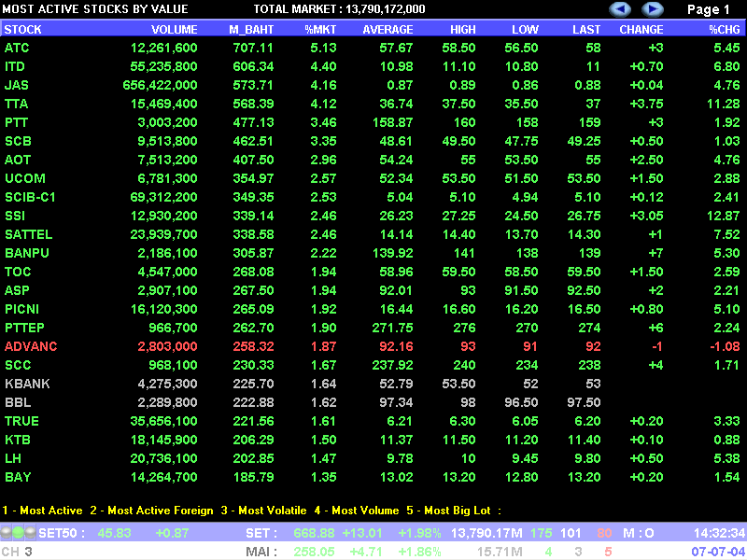The image size is (747, 560).
Task: Select '5 - Most Big Lot' view
Action: 448,511
